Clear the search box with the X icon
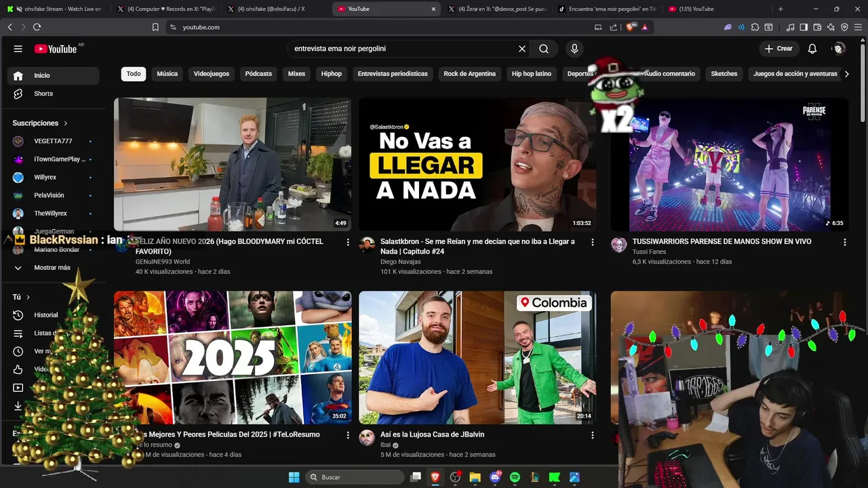Screen dimensions: 868x488 click(x=522, y=49)
